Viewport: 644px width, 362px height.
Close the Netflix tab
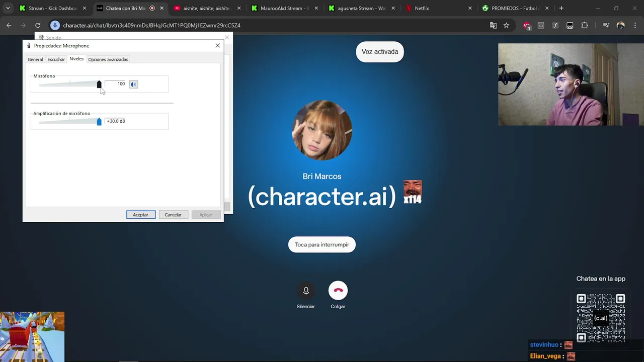(x=470, y=8)
